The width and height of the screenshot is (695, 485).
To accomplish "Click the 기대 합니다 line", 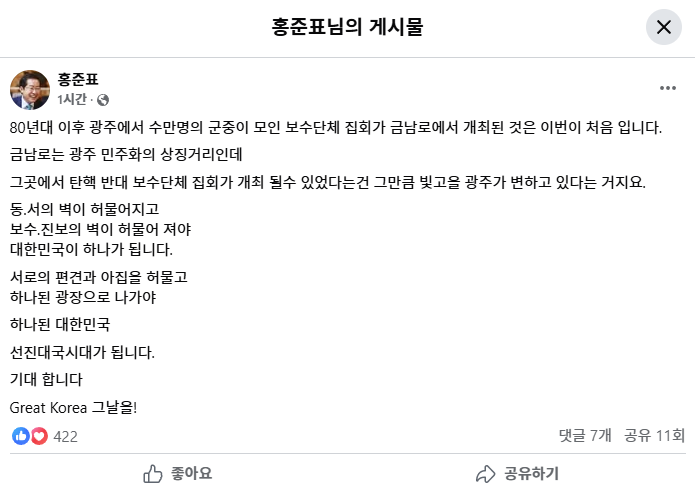I will pos(46,379).
